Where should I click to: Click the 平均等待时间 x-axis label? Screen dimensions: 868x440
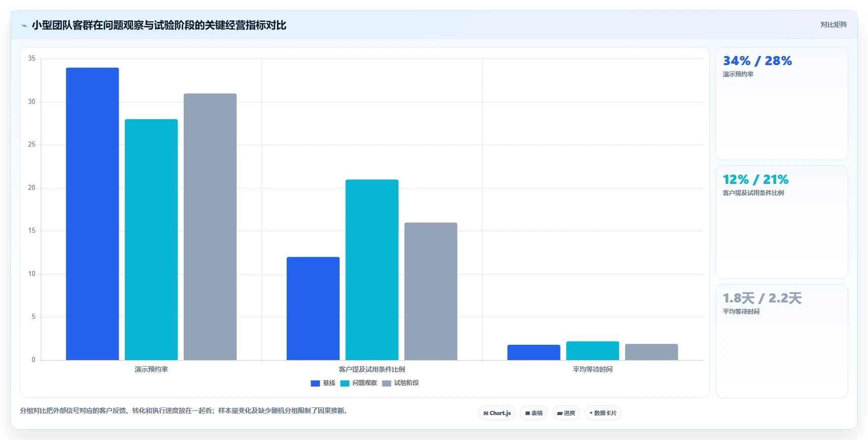593,369
